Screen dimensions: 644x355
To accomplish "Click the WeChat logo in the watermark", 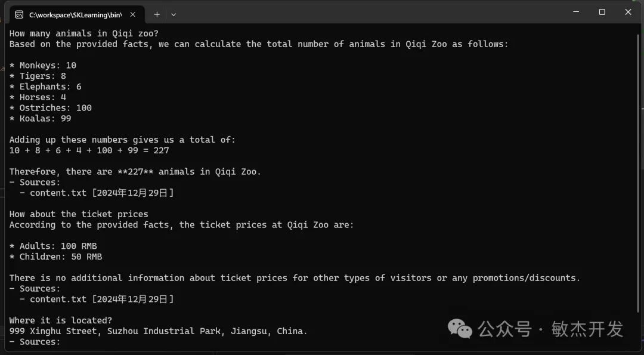I will [x=460, y=328].
